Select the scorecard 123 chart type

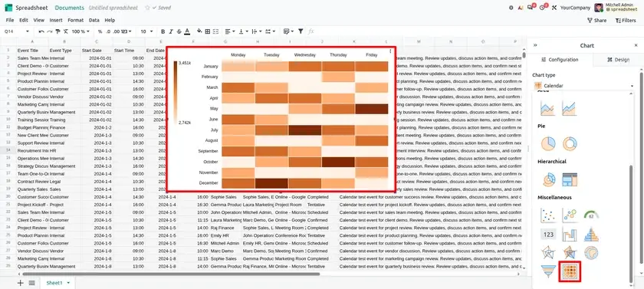point(548,235)
